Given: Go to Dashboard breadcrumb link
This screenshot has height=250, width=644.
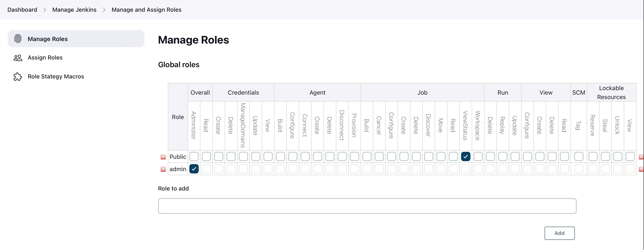Looking at the screenshot, I should pos(22,10).
